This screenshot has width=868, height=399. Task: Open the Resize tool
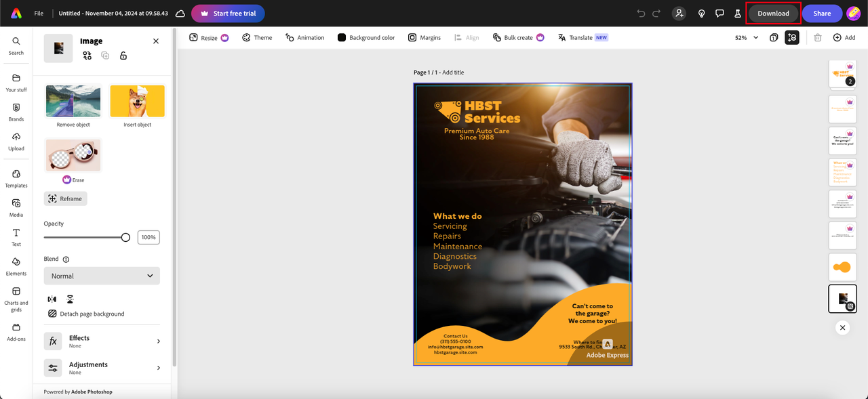pyautogui.click(x=209, y=38)
